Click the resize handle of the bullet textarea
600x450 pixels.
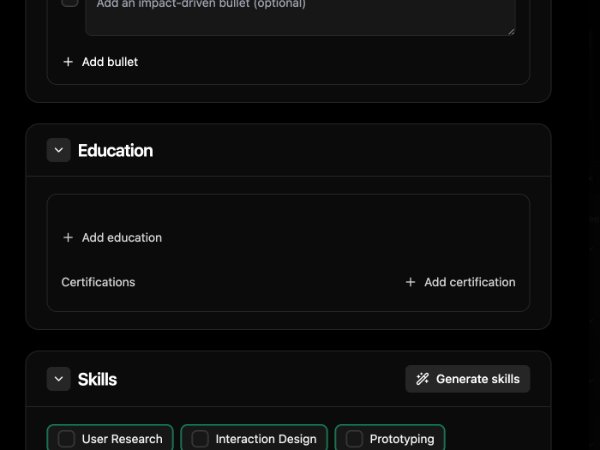(x=511, y=31)
